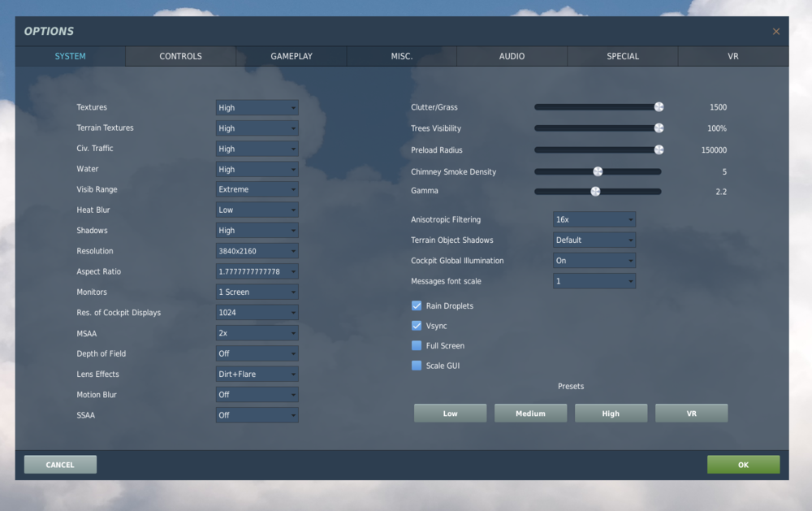
Task: Expand the SSAA dropdown
Action: click(x=257, y=415)
